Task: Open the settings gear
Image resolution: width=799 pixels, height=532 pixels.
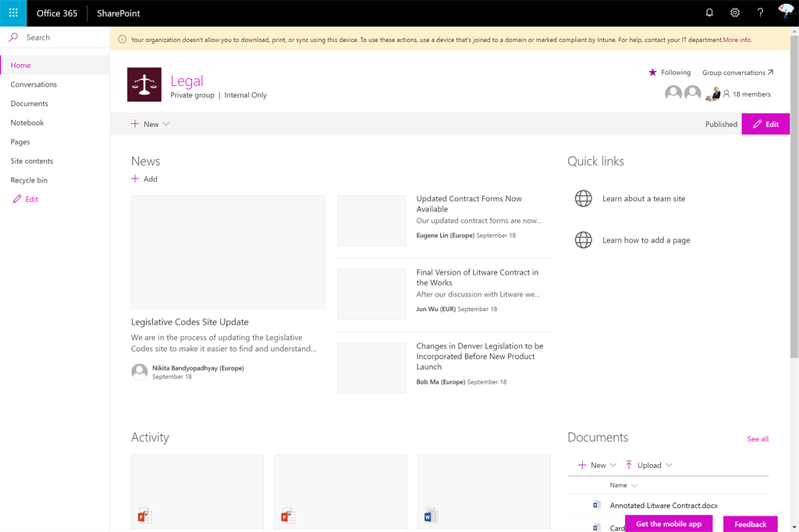Action: pyautogui.click(x=735, y=13)
